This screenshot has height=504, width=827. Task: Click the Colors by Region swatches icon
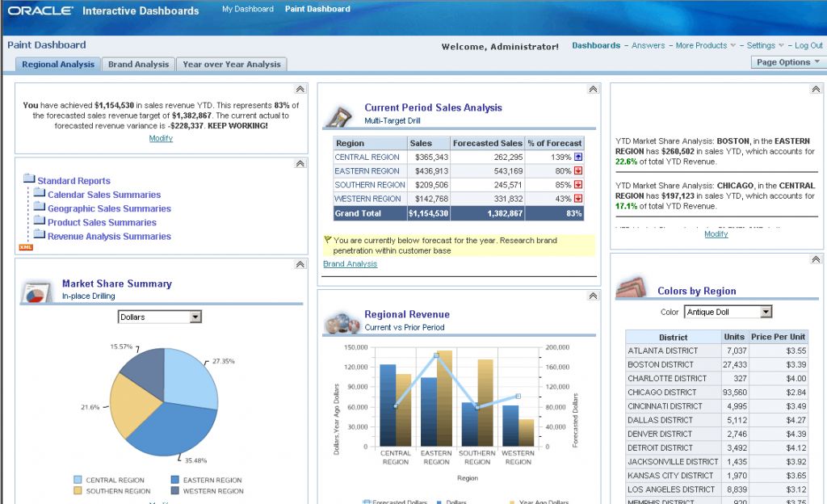632,288
